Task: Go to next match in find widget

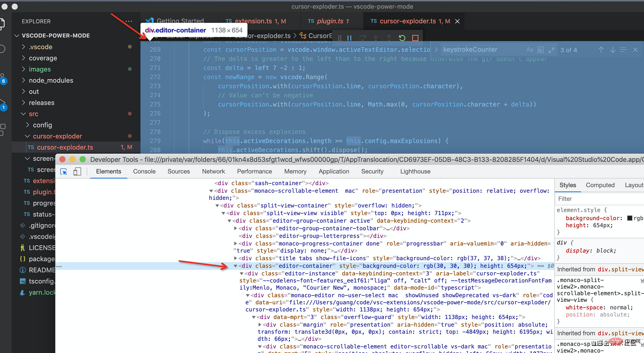Action: tap(613, 50)
